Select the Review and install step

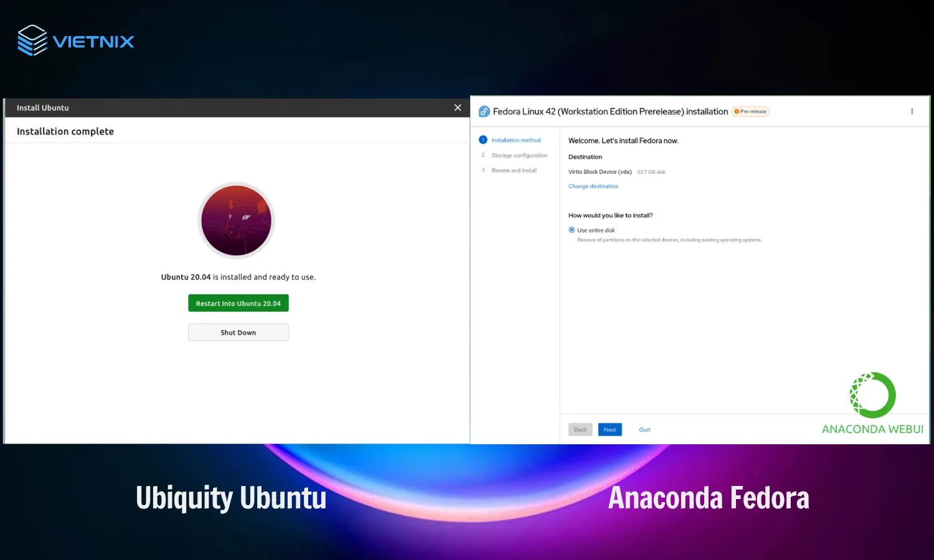pos(514,170)
